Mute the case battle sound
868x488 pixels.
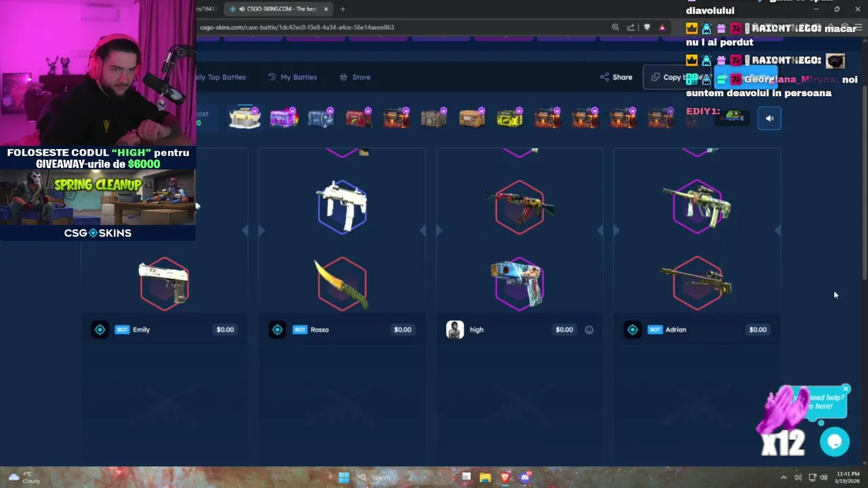(x=769, y=118)
